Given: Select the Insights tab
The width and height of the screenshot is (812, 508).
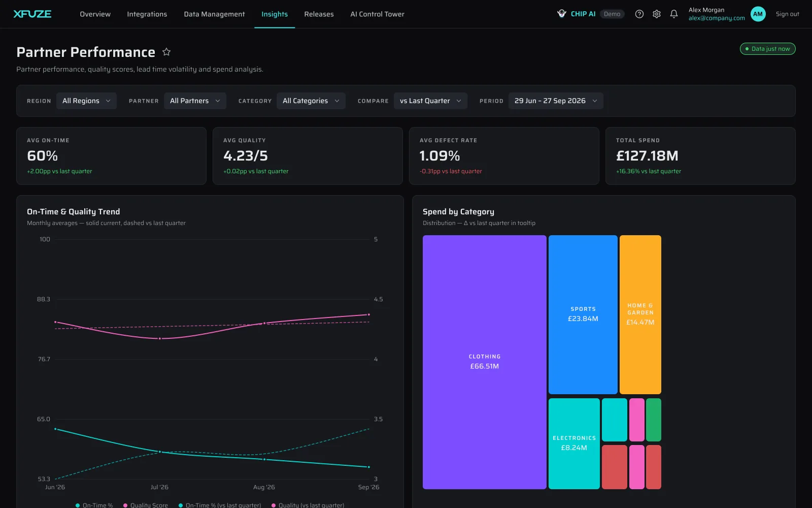Looking at the screenshot, I should (275, 14).
